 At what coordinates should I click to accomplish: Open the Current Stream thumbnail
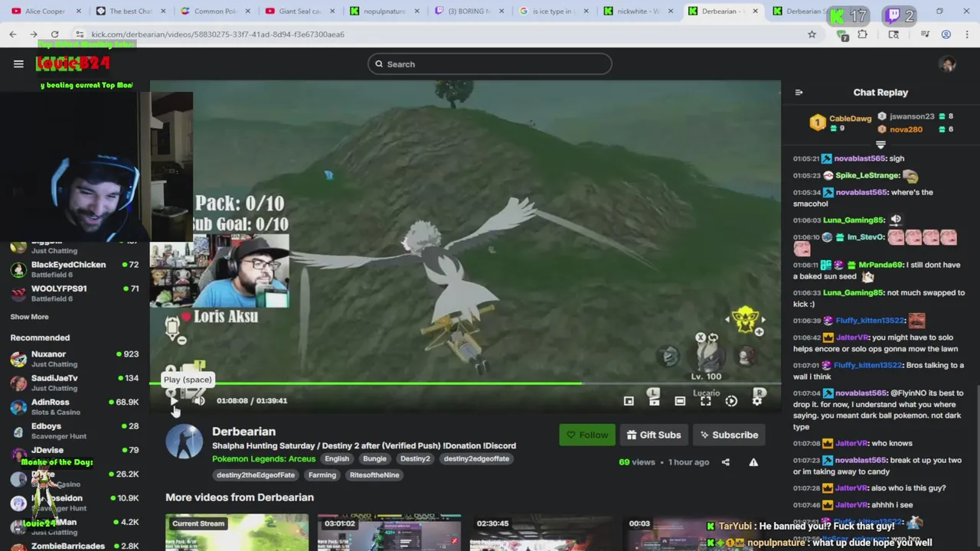pyautogui.click(x=237, y=533)
